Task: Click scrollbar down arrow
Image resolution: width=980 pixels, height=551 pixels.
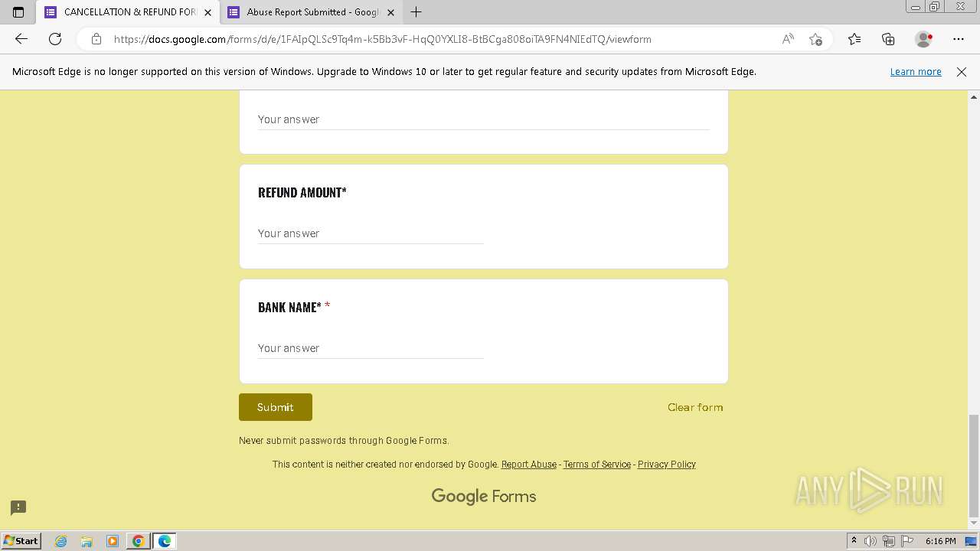Action: click(974, 523)
